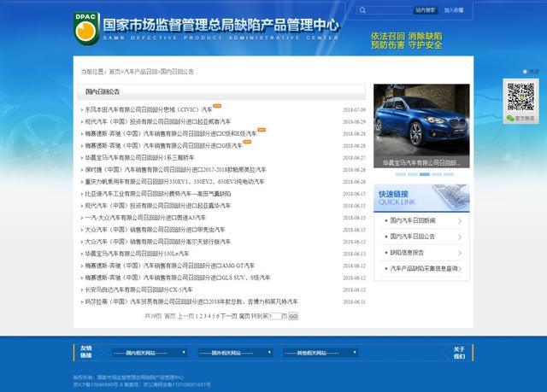The height and width of the screenshot is (392, 547).
Task: Close the floating QR code panel
Action: (531, 72)
